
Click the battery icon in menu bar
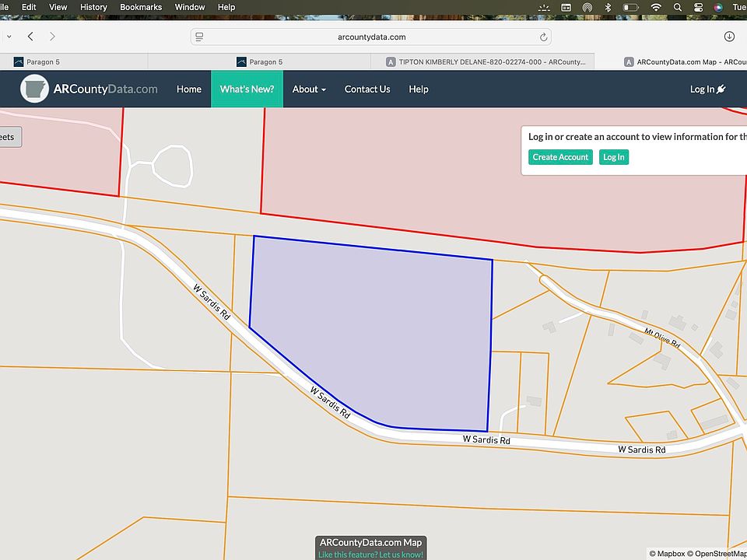click(x=631, y=7)
